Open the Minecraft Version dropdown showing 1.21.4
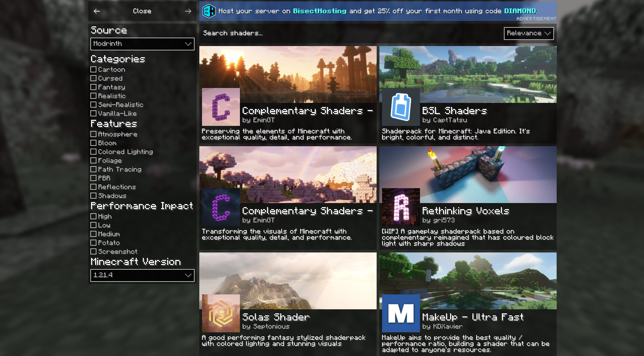This screenshot has width=644, height=356. click(142, 275)
